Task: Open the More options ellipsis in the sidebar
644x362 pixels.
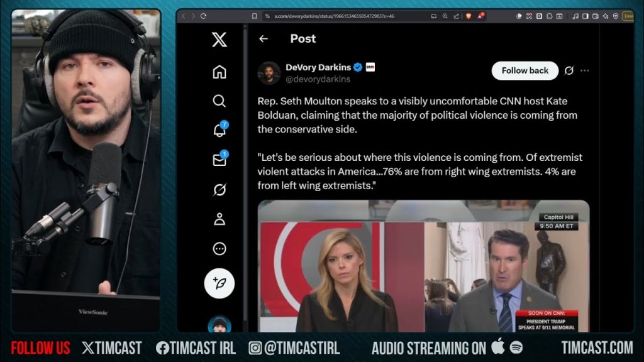Action: point(219,249)
